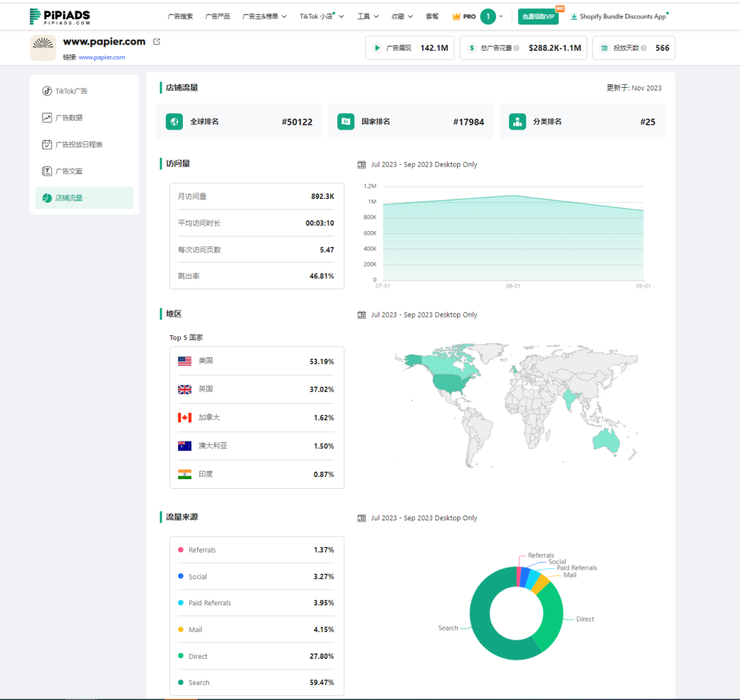Click the 46.81% bounce rate value
This screenshot has width=740, height=700.
coord(321,276)
